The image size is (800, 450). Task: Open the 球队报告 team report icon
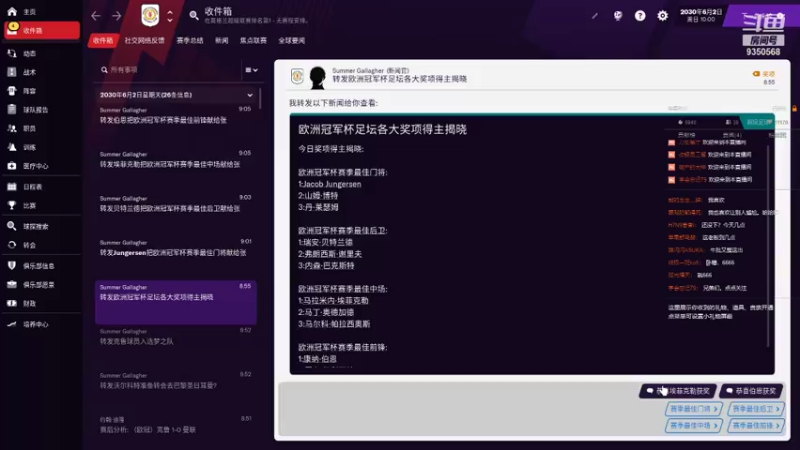coord(12,109)
